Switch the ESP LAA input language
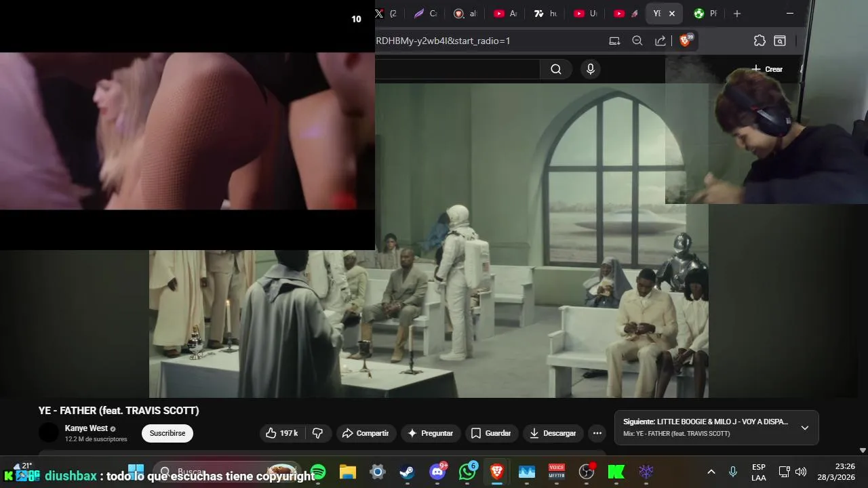Viewport: 868px width, 488px height. [x=759, y=472]
